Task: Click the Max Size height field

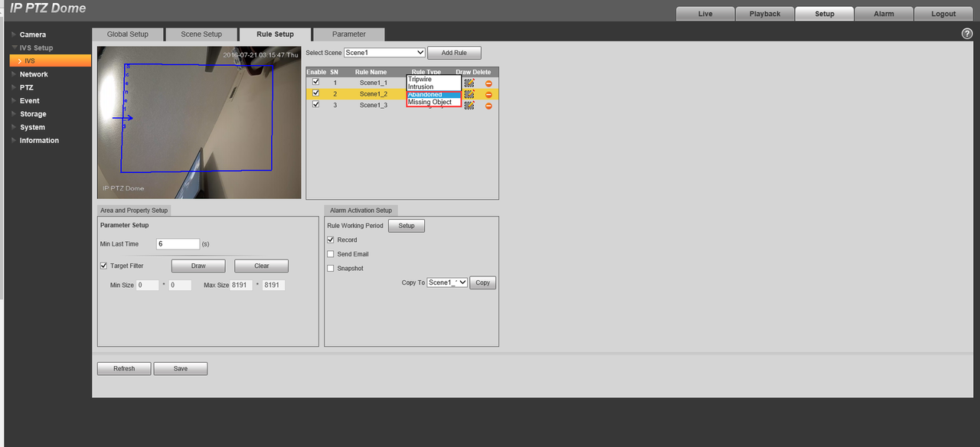Action: [x=273, y=285]
